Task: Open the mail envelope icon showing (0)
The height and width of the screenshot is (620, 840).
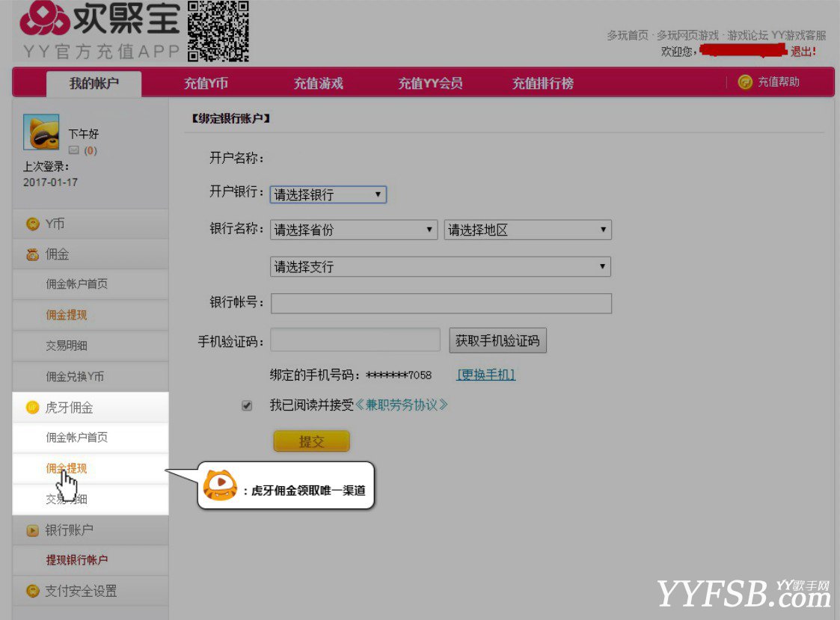Action: (74, 150)
